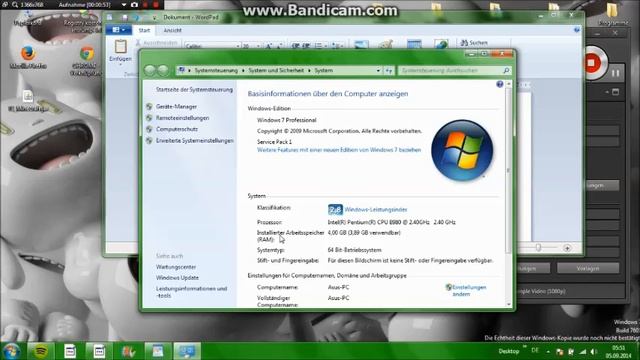
Task: Click the save icon in WordPad title bar
Action: (x=124, y=17)
